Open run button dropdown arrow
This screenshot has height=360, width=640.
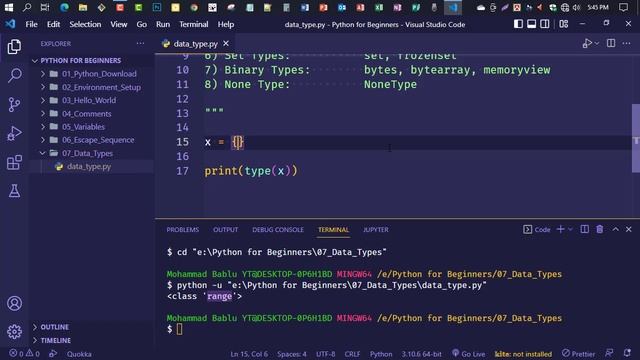pos(597,43)
